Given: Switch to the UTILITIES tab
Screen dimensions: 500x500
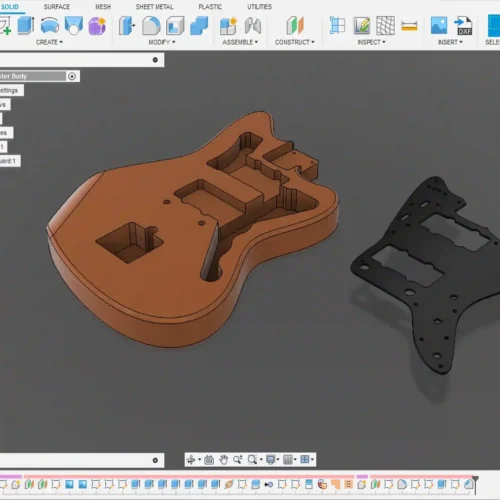Looking at the screenshot, I should [259, 7].
